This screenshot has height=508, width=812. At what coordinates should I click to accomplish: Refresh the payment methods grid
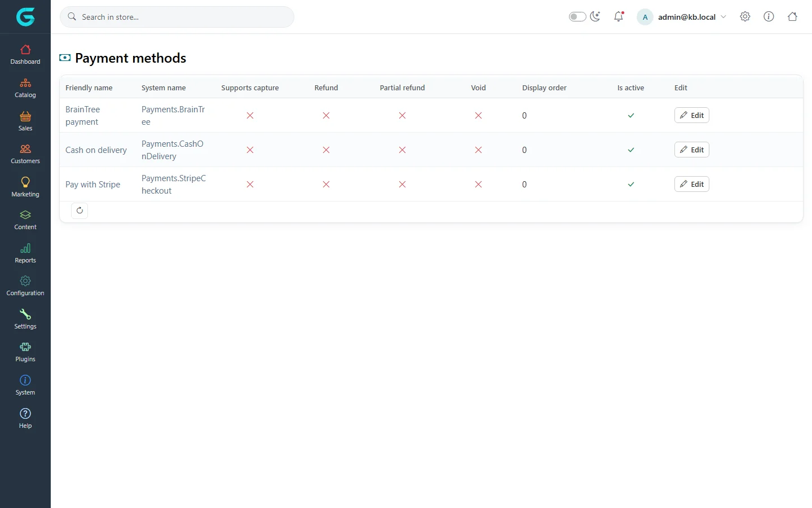coord(80,211)
